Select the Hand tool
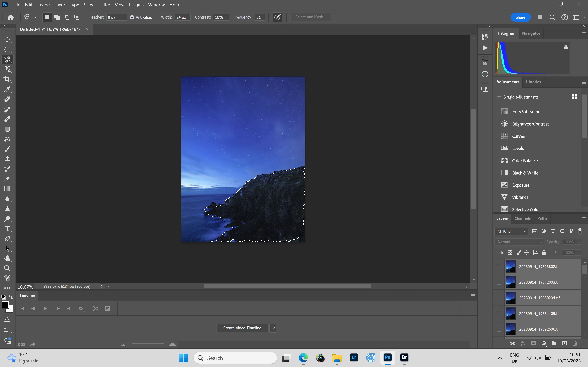Viewport: 588px width, 367px height. pos(7,258)
